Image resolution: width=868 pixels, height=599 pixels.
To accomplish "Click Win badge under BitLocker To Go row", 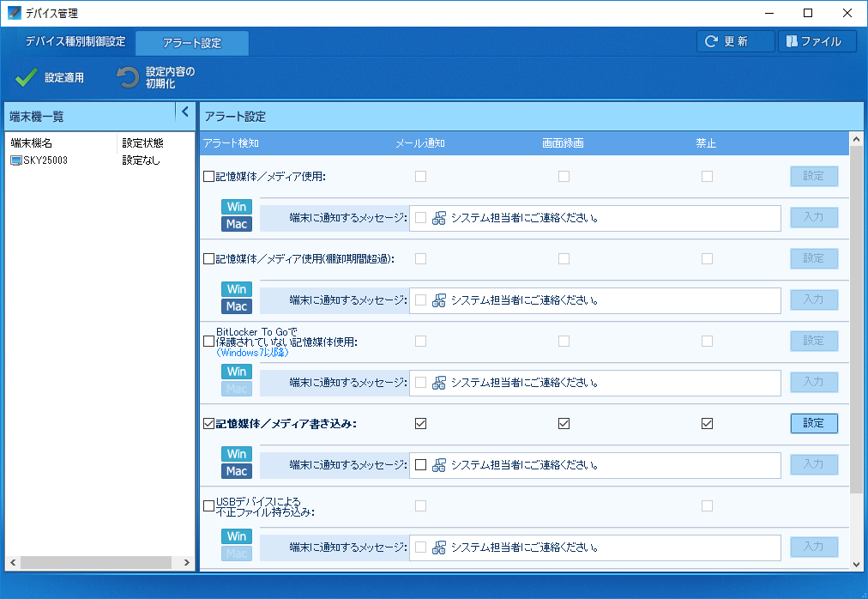I will coord(237,372).
